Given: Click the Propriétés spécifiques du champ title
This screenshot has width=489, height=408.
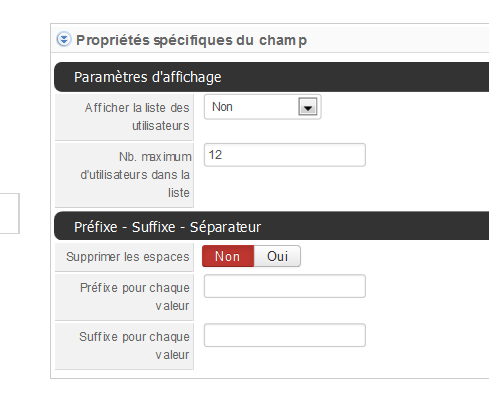Looking at the screenshot, I should (191, 40).
